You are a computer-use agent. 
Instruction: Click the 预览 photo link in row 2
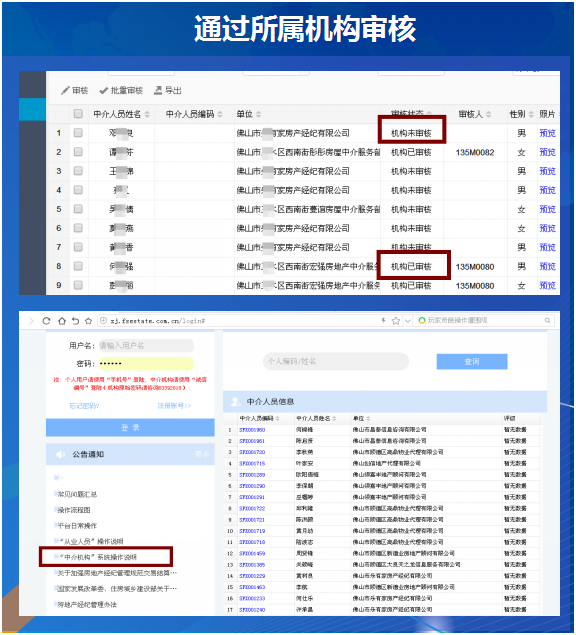[547, 152]
